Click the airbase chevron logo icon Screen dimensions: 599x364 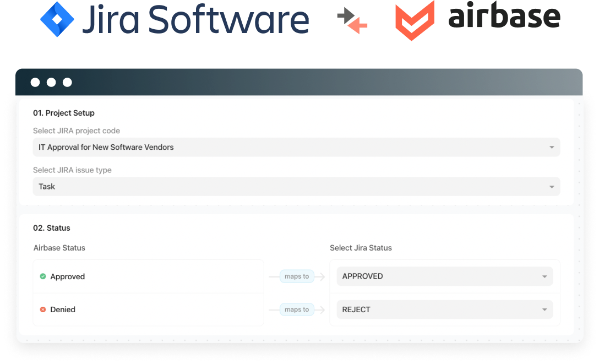pos(415,20)
